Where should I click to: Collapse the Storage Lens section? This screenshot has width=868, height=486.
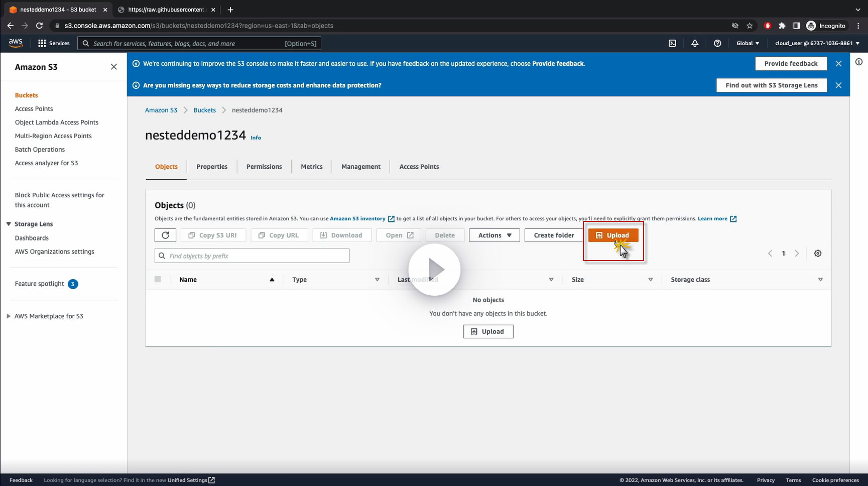9,224
